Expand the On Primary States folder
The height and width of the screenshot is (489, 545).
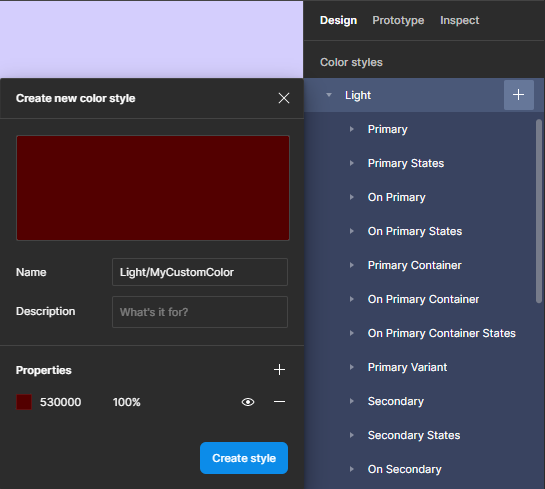tap(352, 231)
